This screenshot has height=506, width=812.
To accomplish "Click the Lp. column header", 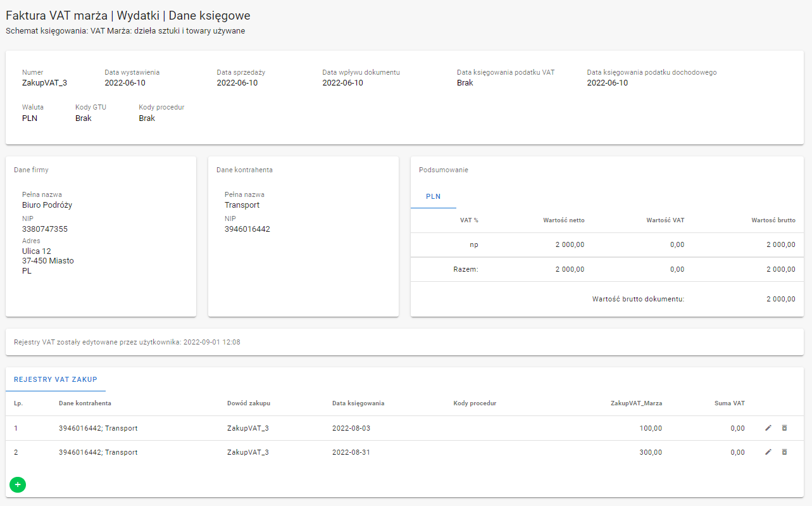I will coord(18,403).
